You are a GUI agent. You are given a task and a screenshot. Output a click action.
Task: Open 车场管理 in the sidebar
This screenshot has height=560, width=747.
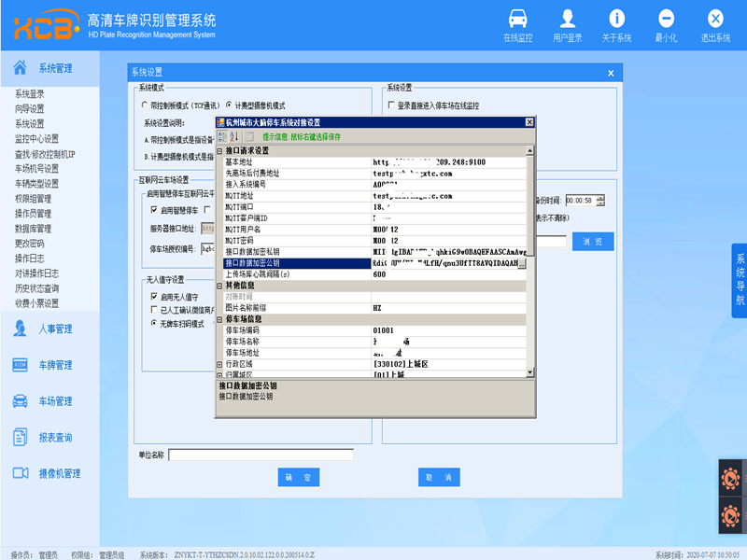tap(54, 401)
